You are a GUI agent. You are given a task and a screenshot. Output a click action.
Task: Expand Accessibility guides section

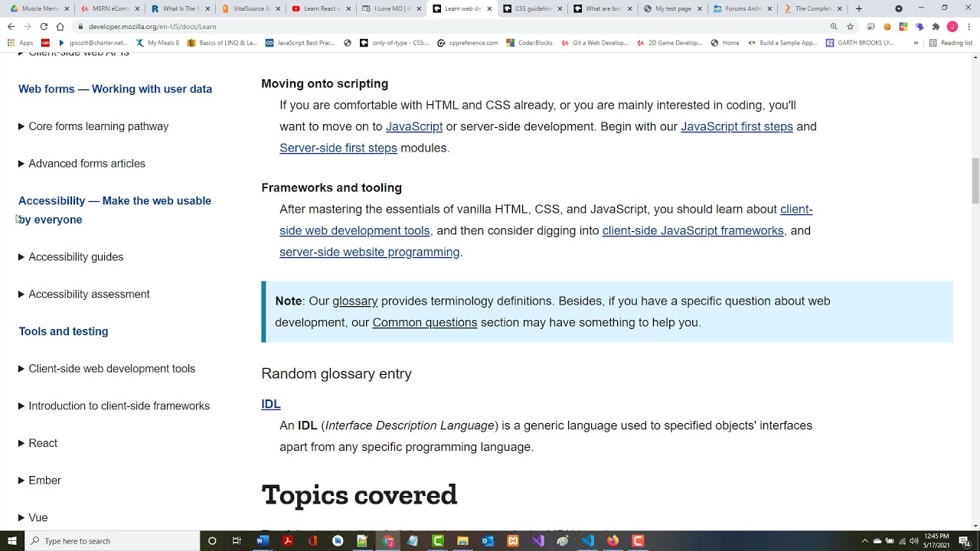coord(71,256)
